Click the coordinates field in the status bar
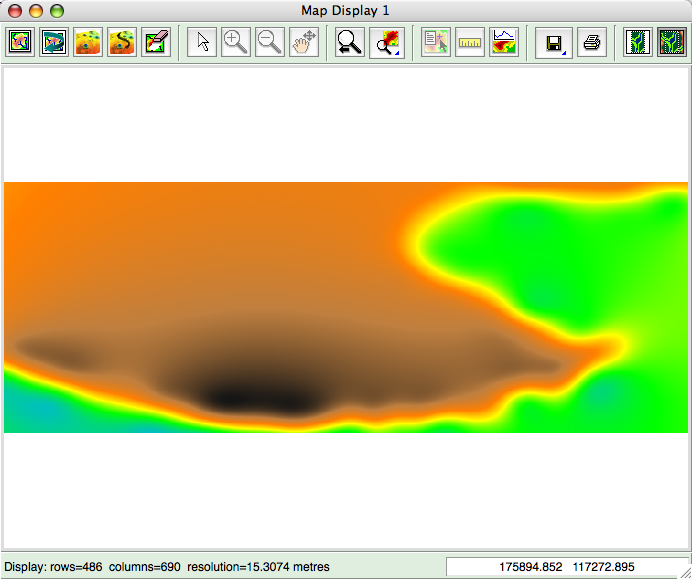Viewport: 692px width, 579px height. click(x=566, y=566)
